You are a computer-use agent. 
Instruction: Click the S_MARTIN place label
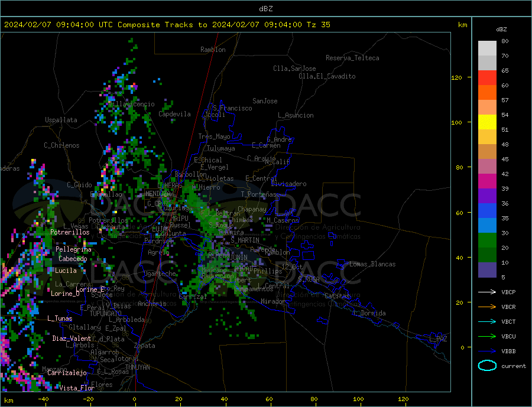(245, 240)
